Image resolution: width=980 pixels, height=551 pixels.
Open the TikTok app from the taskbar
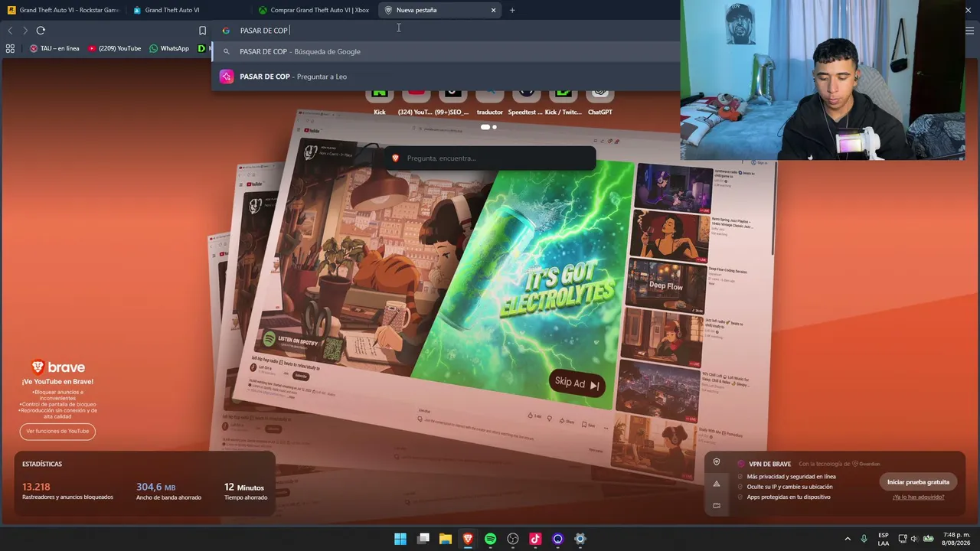(535, 539)
